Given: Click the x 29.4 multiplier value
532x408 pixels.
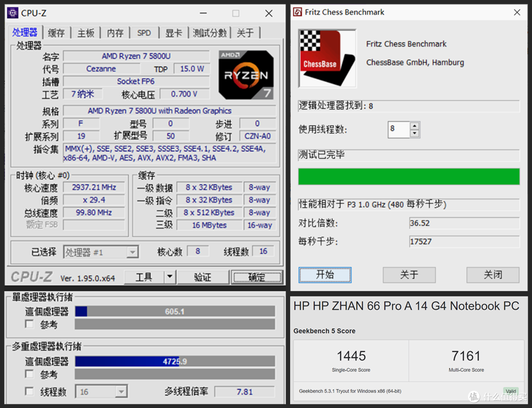Looking at the screenshot, I should (x=94, y=200).
